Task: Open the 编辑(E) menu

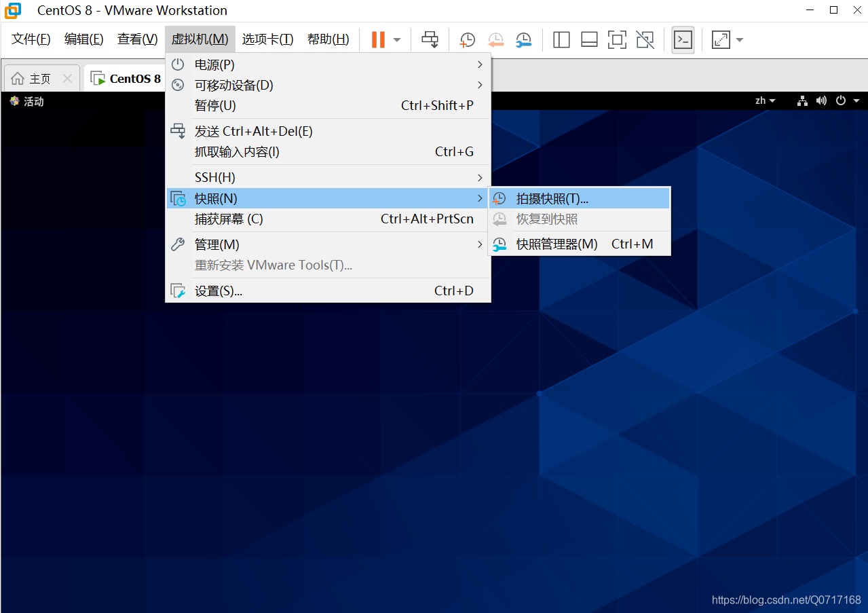Action: (x=84, y=39)
